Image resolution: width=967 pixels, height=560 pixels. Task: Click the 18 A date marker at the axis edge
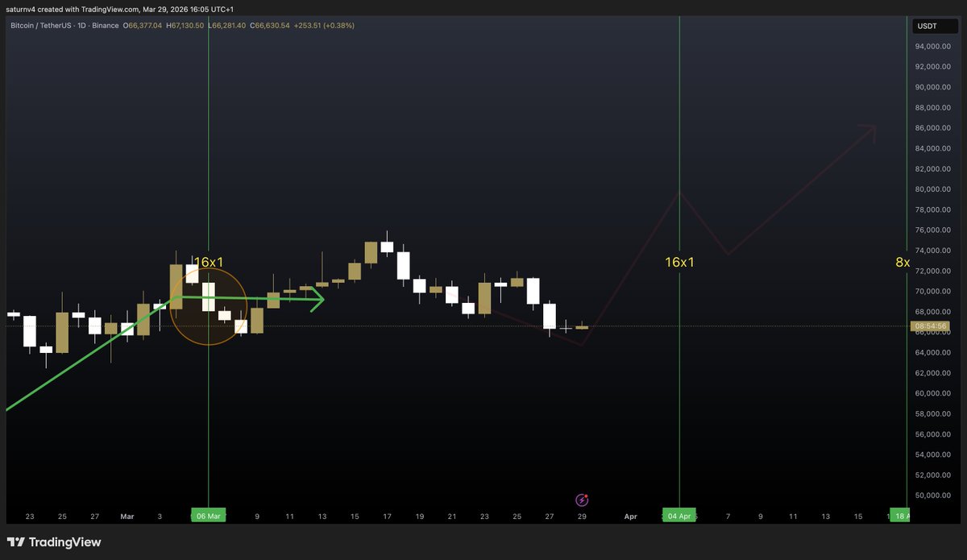tap(899, 516)
